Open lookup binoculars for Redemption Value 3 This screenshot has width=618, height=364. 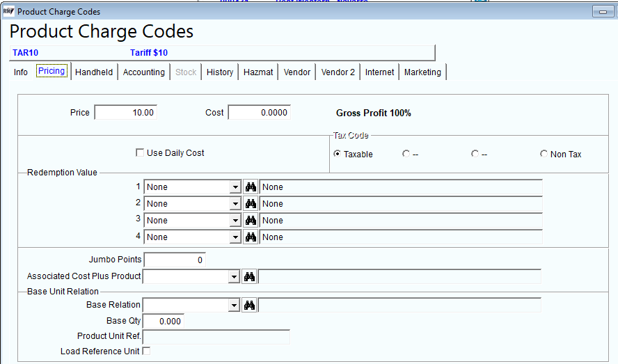point(251,221)
